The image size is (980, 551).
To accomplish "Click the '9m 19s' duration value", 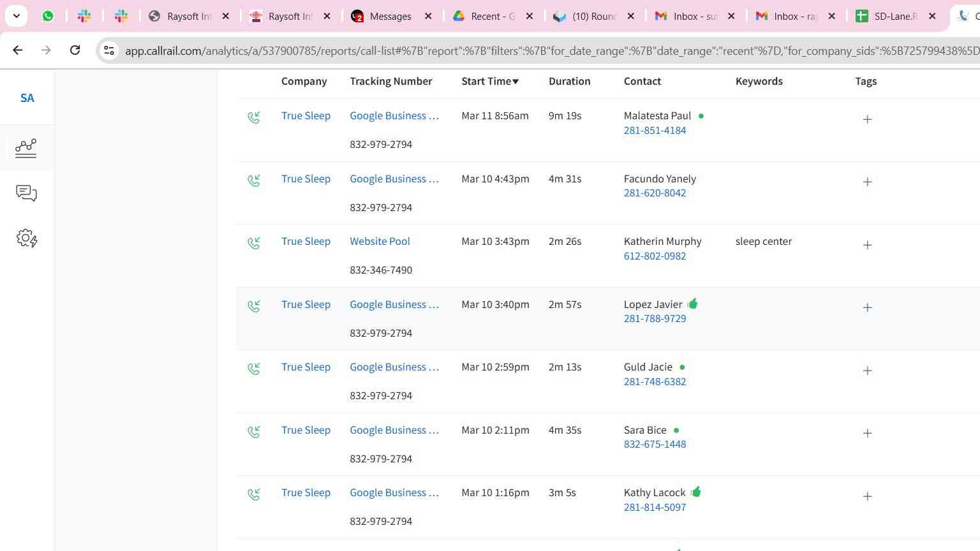I will (x=565, y=115).
